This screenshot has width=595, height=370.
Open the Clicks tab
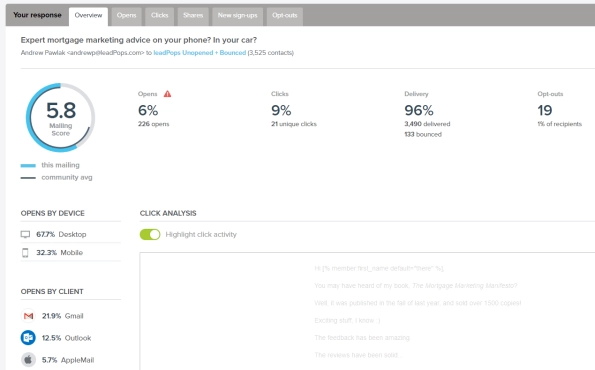coord(159,16)
